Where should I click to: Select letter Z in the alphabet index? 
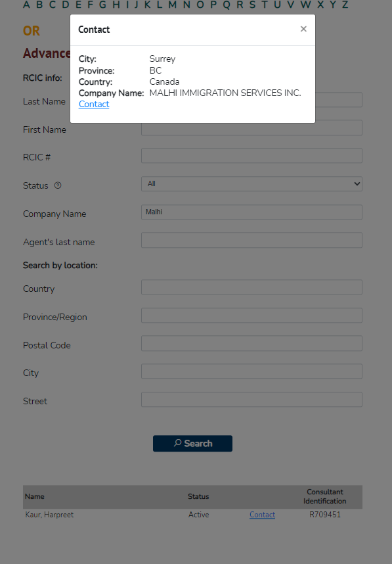click(345, 5)
